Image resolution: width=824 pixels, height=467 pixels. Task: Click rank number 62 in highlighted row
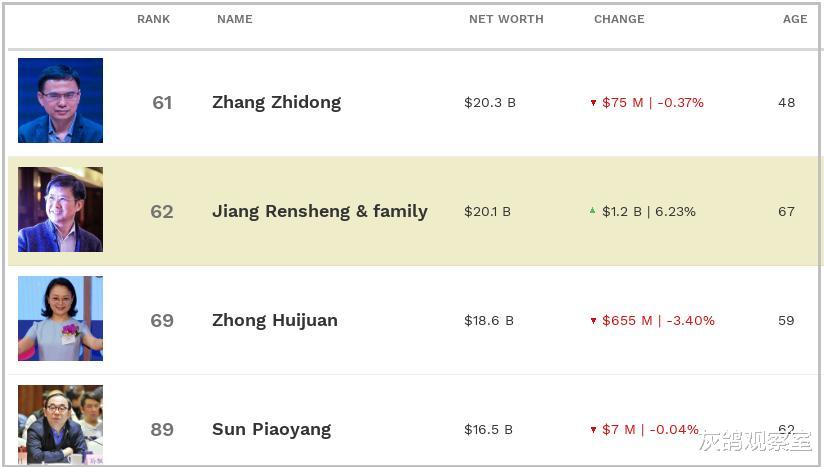[x=162, y=211]
